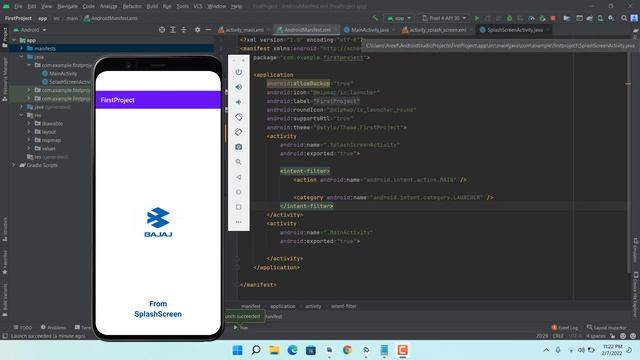Click the Collapse All icon in Project panel
Image resolution: width=640 pixels, height=360 pixels.
pos(184,30)
